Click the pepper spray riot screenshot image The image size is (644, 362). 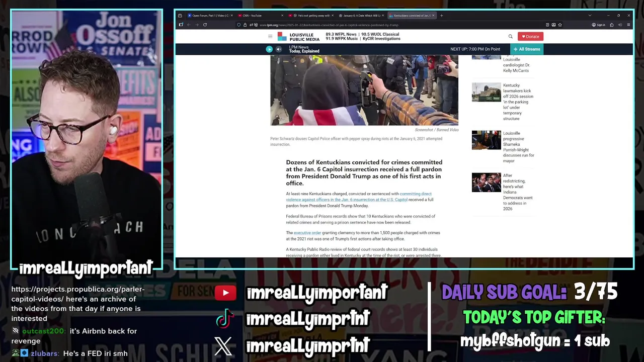pos(364,90)
